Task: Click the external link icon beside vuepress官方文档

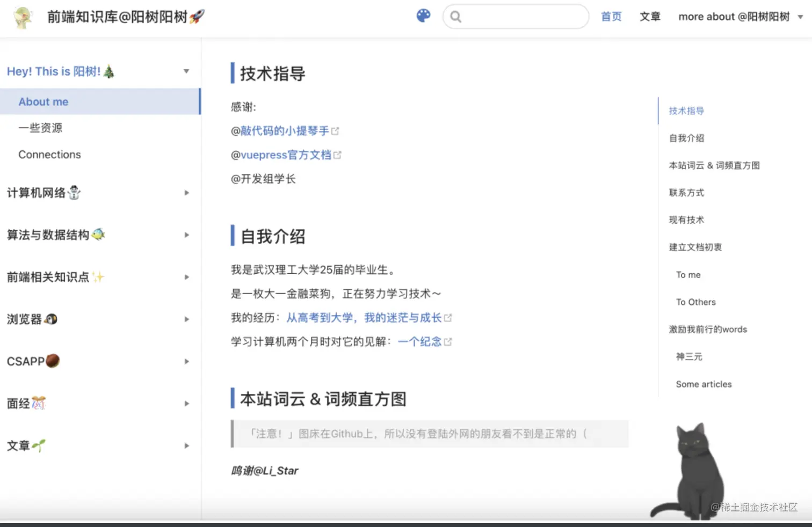Action: (338, 155)
